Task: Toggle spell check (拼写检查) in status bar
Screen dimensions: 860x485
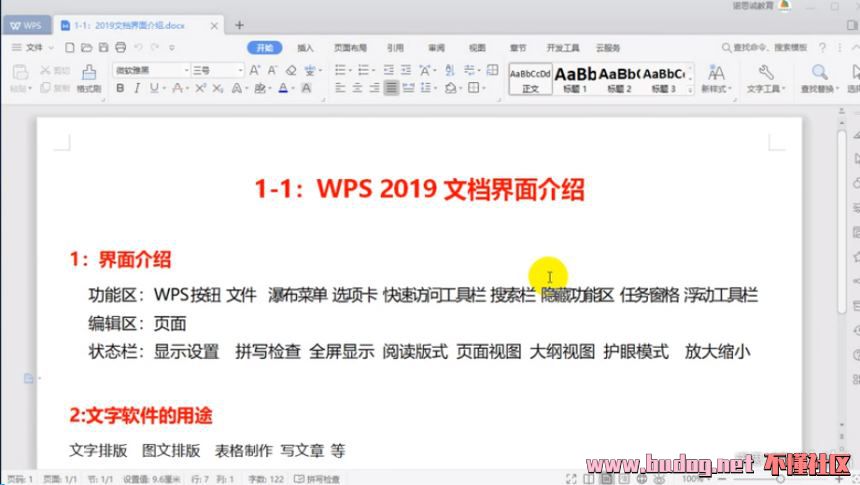Action: click(x=317, y=479)
